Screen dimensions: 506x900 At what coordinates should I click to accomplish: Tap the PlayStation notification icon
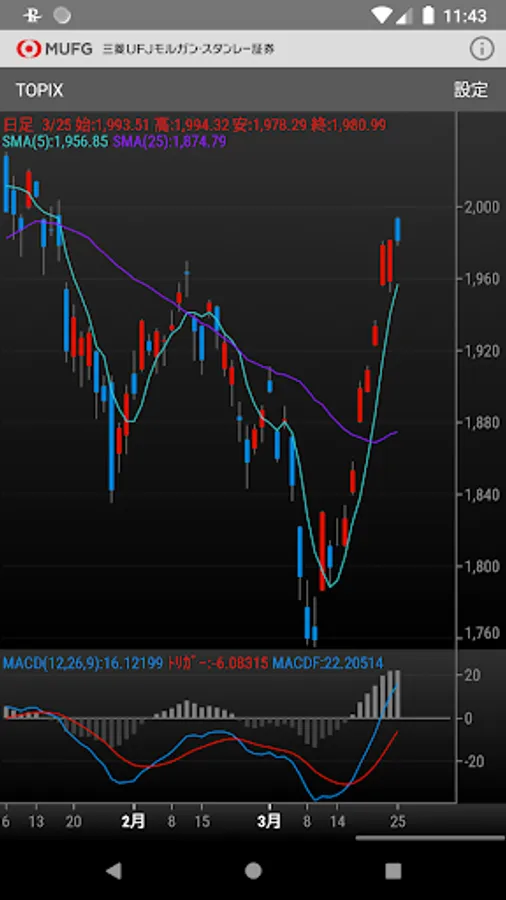click(33, 15)
